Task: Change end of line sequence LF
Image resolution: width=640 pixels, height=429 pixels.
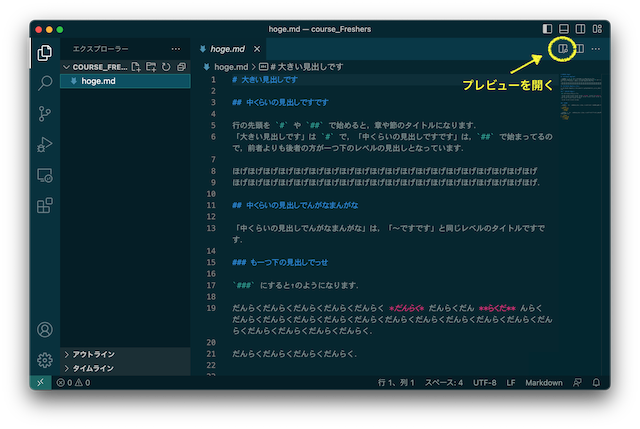Action: 511,382
